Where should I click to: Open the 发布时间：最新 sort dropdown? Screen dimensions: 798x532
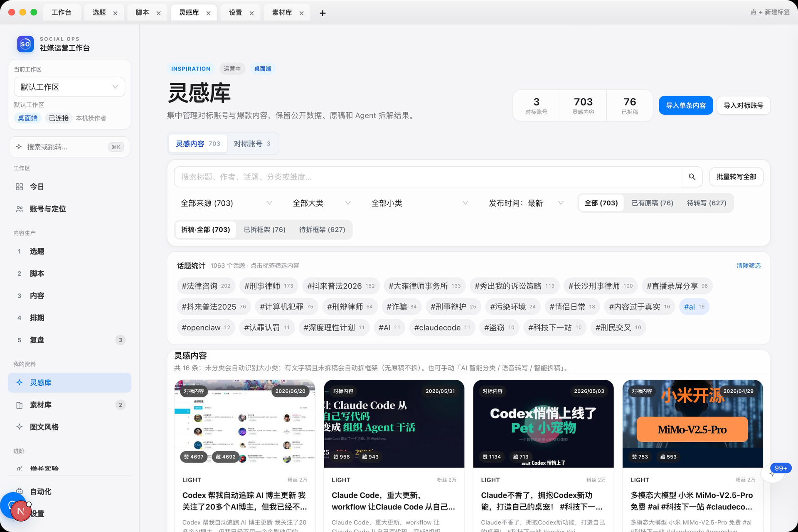click(x=526, y=203)
